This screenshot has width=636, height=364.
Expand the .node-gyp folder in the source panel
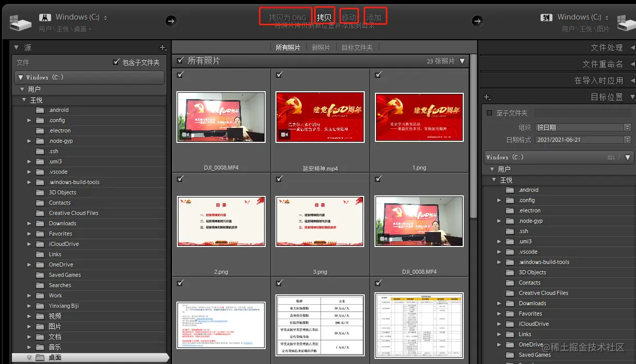click(29, 141)
